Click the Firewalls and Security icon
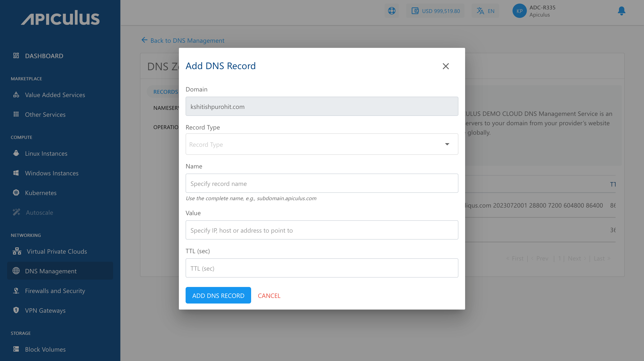Screen dimensions: 644x361 point(16,290)
